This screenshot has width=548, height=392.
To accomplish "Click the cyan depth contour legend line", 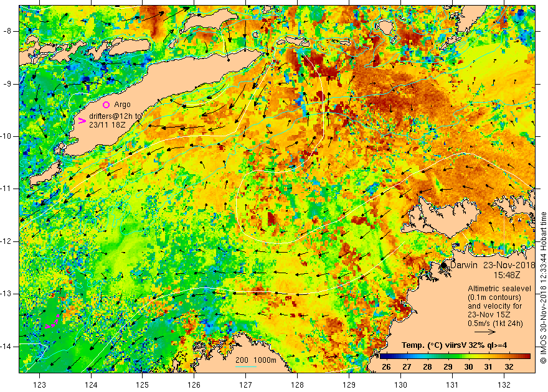I will click(246, 366).
